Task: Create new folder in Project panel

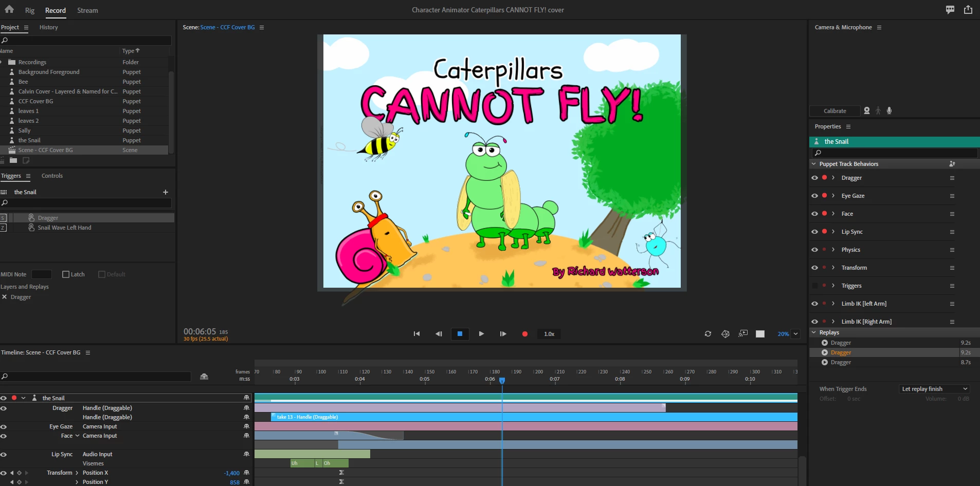Action: (13, 160)
